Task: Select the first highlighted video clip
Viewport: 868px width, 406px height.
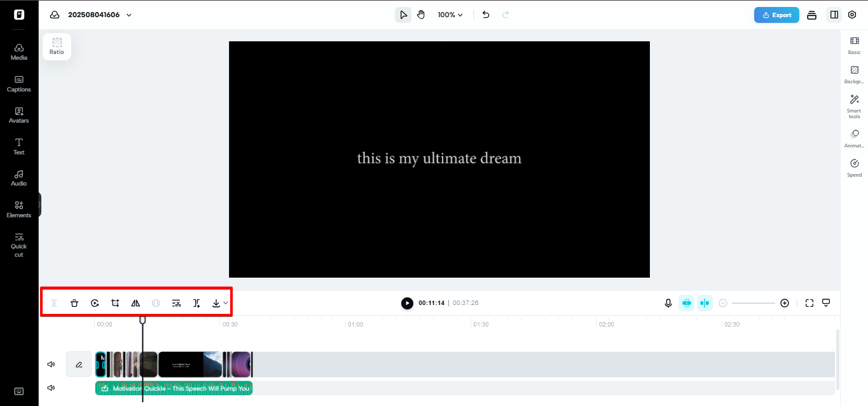Action: click(x=100, y=365)
